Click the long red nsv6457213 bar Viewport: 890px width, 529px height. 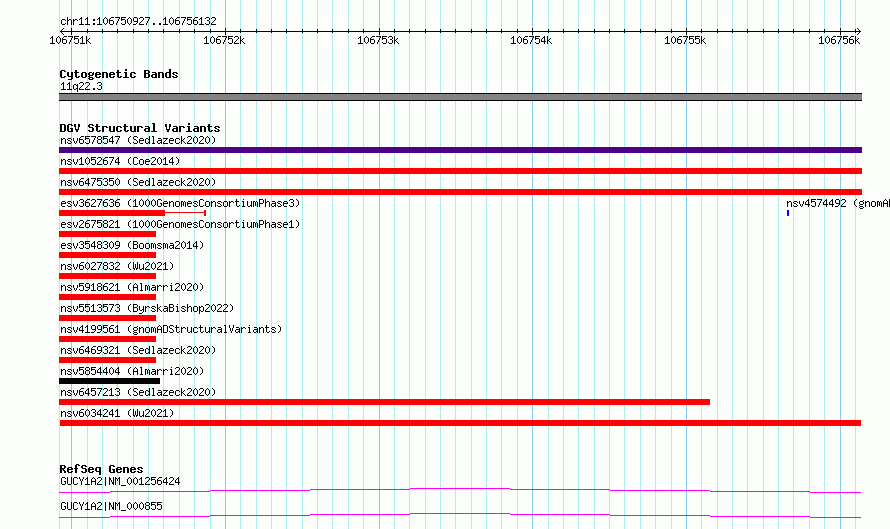tap(384, 402)
